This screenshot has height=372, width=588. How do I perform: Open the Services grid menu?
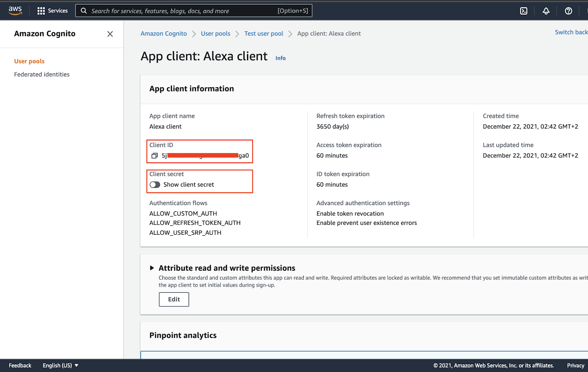[x=53, y=11]
